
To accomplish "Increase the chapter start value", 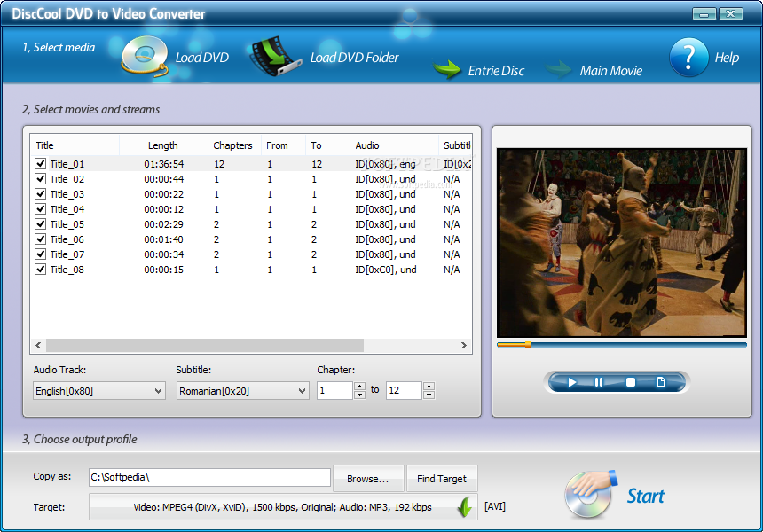I will click(359, 387).
